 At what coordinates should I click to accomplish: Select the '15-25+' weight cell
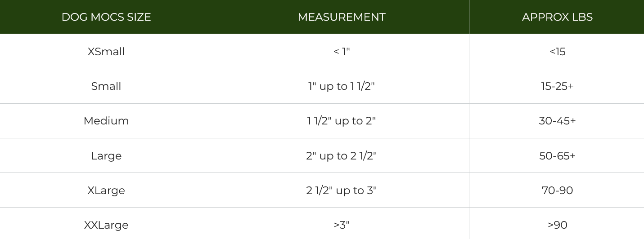pyautogui.click(x=557, y=86)
